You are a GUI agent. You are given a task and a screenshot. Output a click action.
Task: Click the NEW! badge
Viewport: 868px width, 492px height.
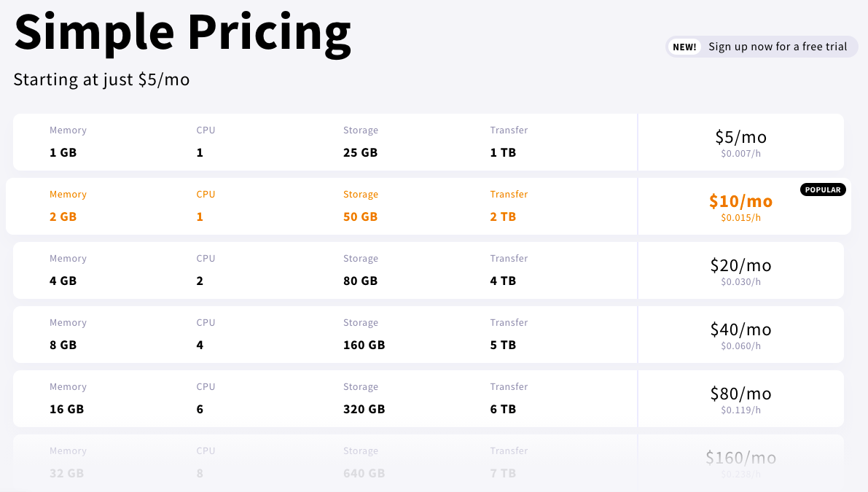[x=684, y=47]
